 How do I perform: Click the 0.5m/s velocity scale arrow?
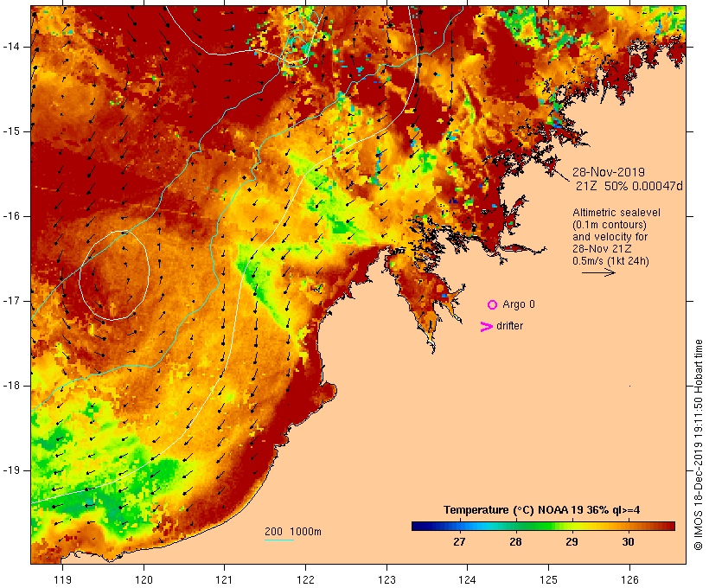pos(598,272)
